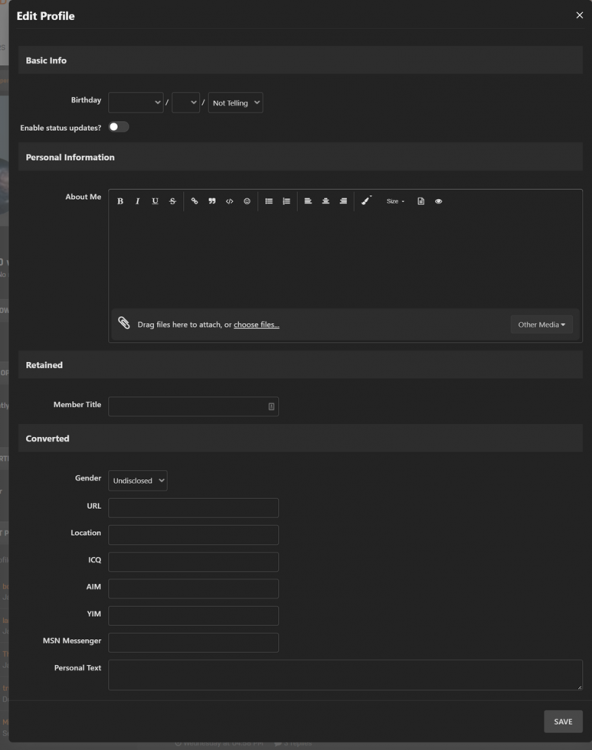Click the MSN Messenger label
The height and width of the screenshot is (750, 592).
point(72,640)
